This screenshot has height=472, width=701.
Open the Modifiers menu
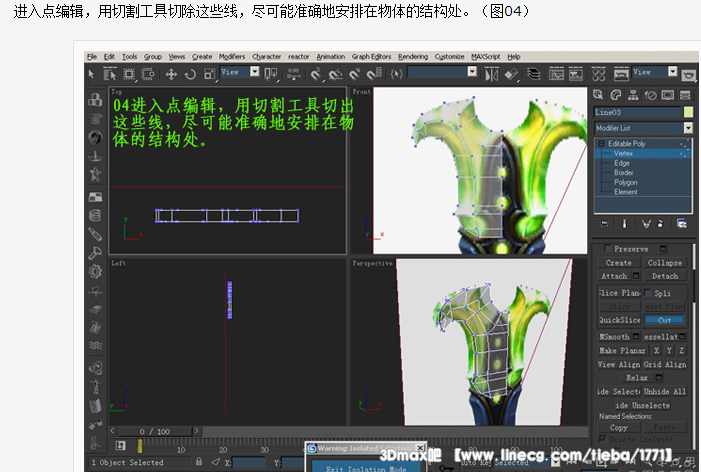point(232,57)
